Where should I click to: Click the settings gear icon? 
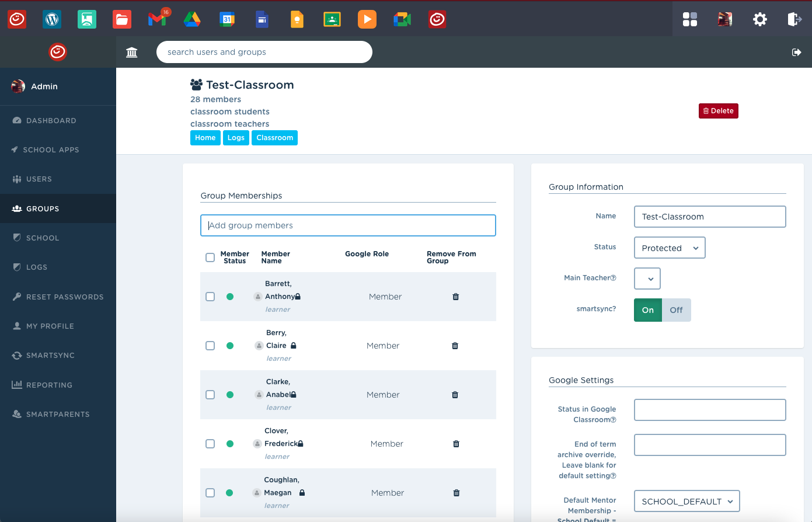click(x=759, y=19)
